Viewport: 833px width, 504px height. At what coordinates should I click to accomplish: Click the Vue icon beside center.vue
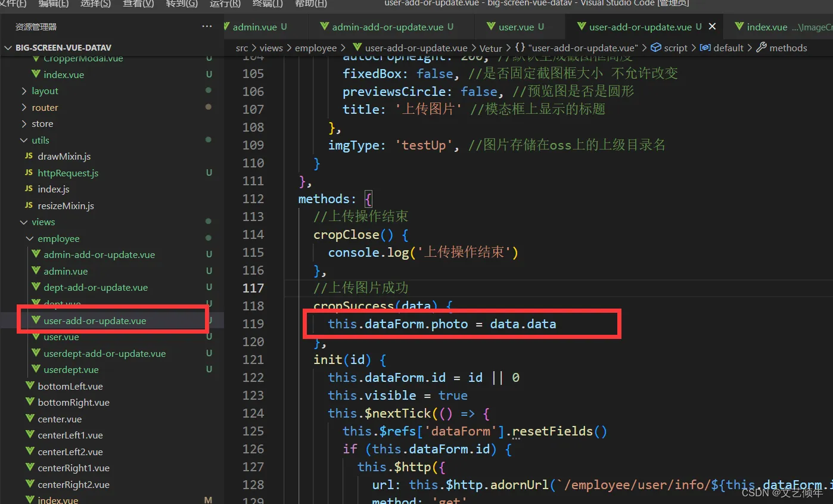tap(30, 419)
